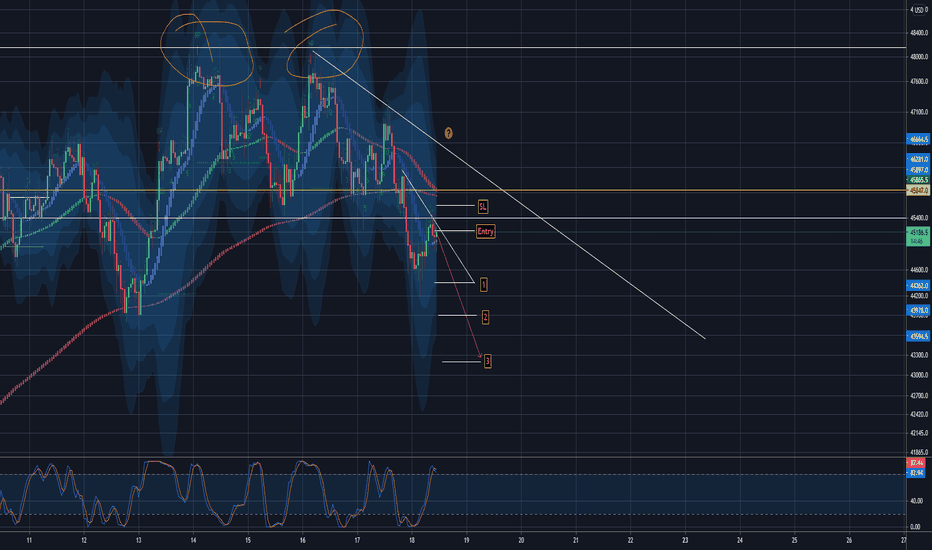
Task: Click the 43000.0 price axis label
Action: point(918,375)
